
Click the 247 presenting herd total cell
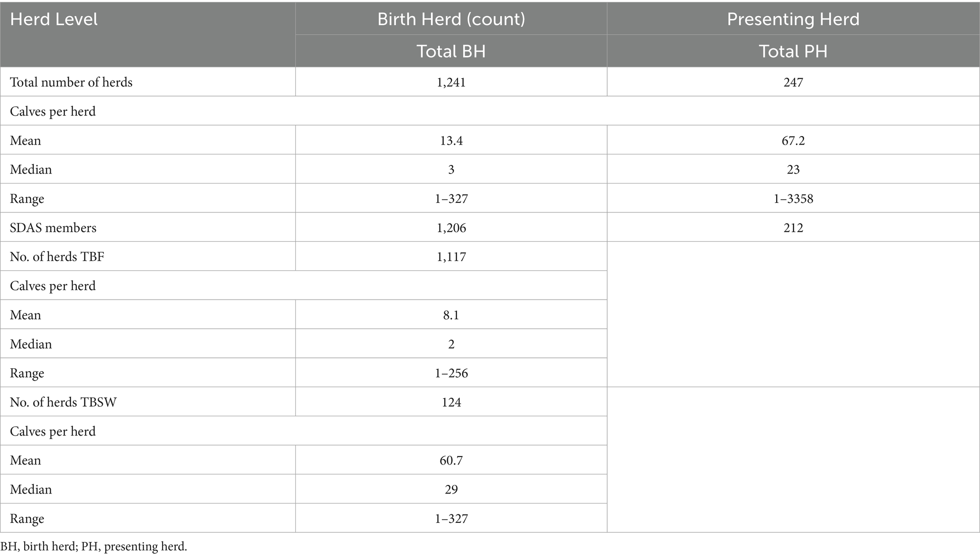coord(793,82)
